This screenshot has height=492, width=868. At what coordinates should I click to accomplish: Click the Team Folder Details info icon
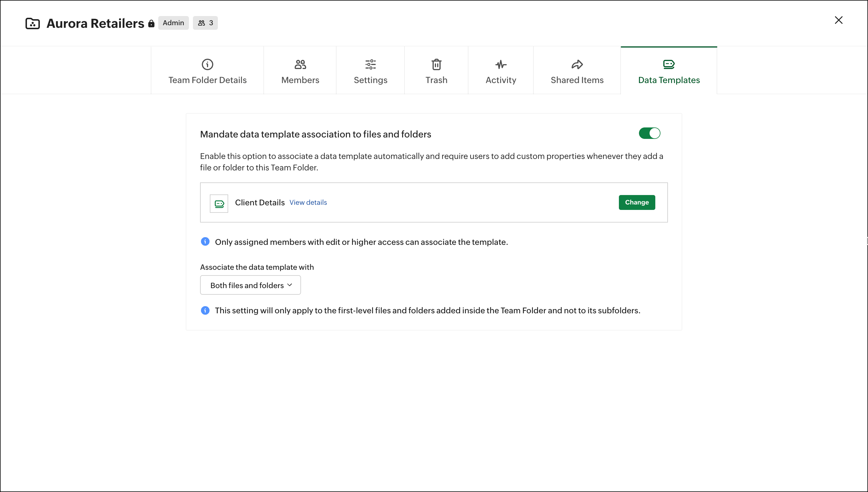coord(207,64)
